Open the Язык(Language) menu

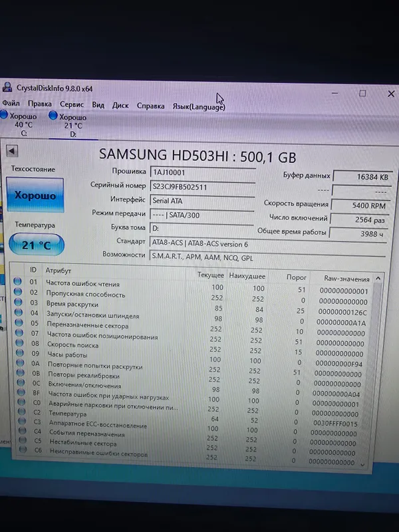coord(199,106)
